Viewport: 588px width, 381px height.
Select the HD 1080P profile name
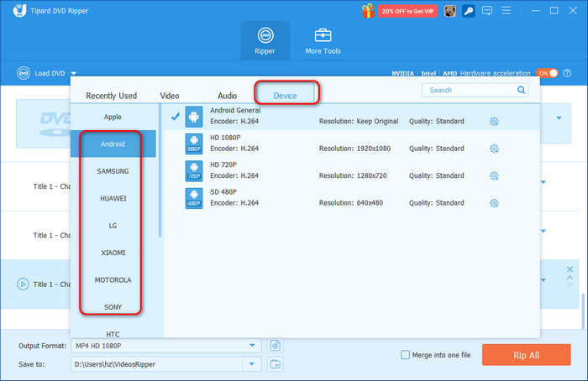[225, 138]
